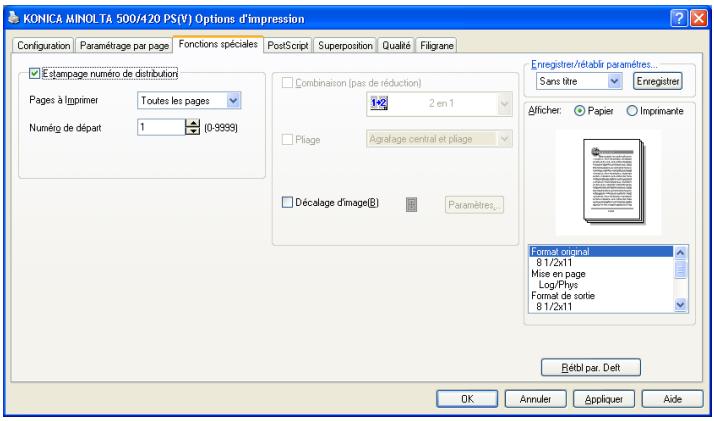Select the Imprimante radio button
This screenshot has height=421, width=714.
pos(632,111)
